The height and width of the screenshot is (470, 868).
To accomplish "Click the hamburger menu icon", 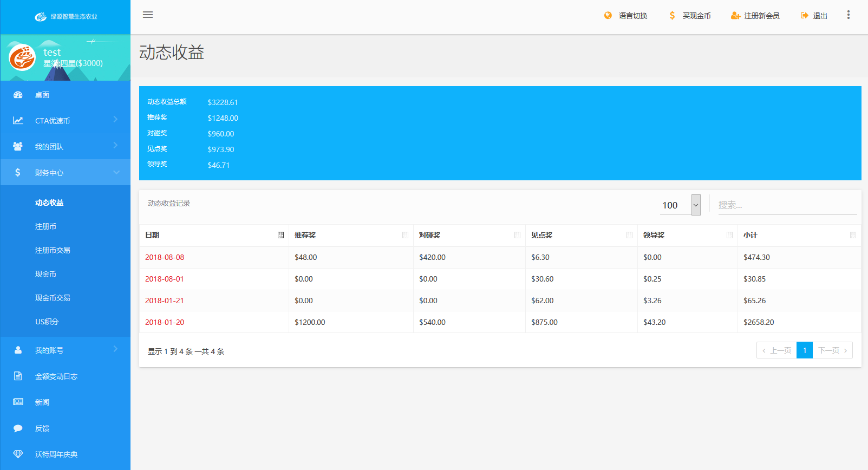I will (148, 15).
